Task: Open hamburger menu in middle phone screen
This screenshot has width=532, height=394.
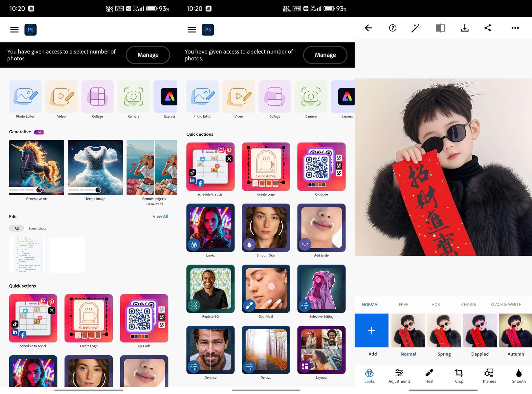Action: (x=192, y=30)
